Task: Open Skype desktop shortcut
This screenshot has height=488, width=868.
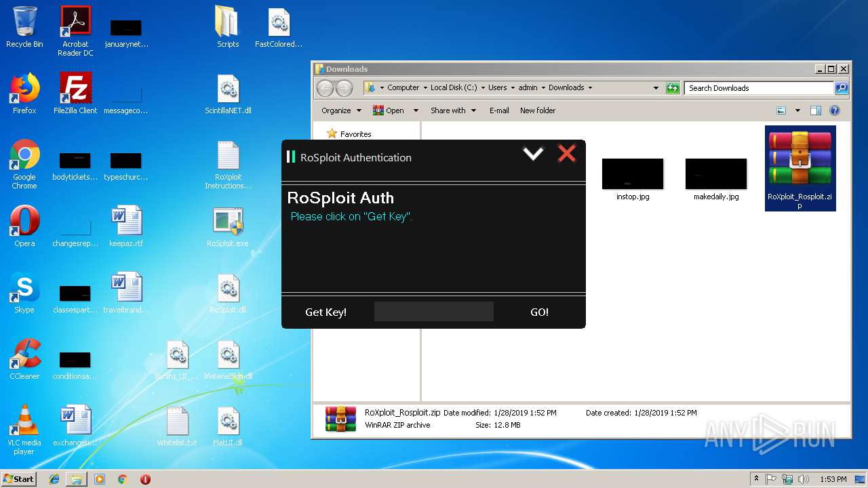Action: point(24,293)
